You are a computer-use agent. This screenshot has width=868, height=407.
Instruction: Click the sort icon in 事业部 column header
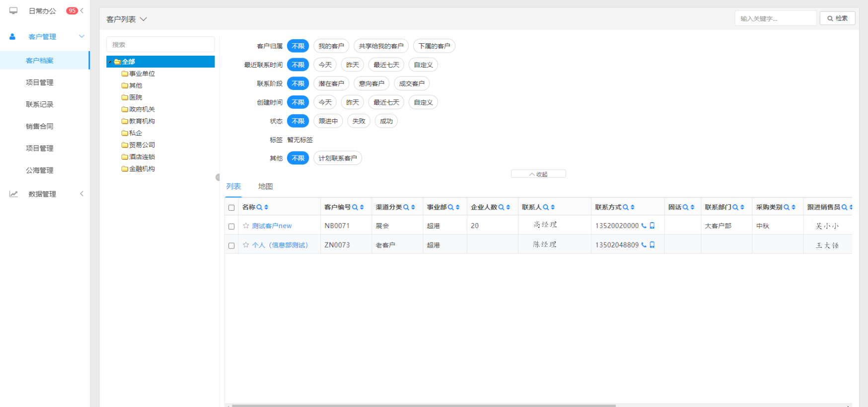coord(458,207)
